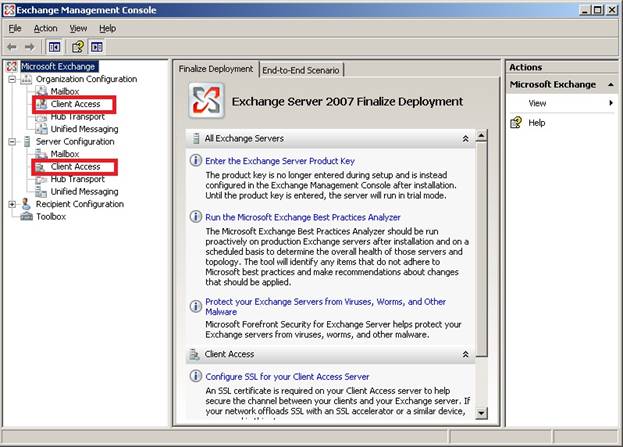Open the Action menu
Viewport: 623px width, 447px height.
[45, 28]
